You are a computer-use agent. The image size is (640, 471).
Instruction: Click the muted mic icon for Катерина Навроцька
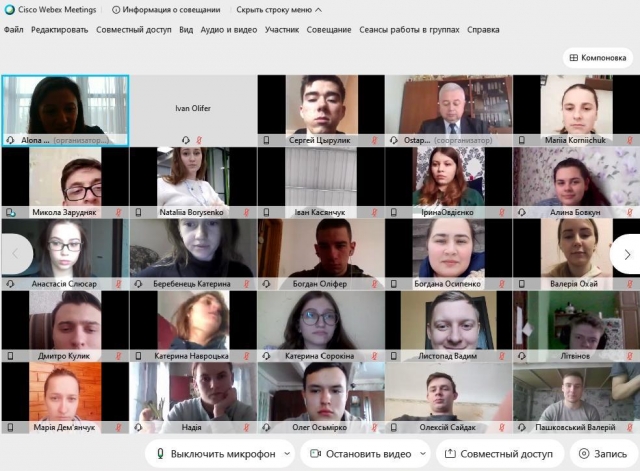(x=246, y=356)
